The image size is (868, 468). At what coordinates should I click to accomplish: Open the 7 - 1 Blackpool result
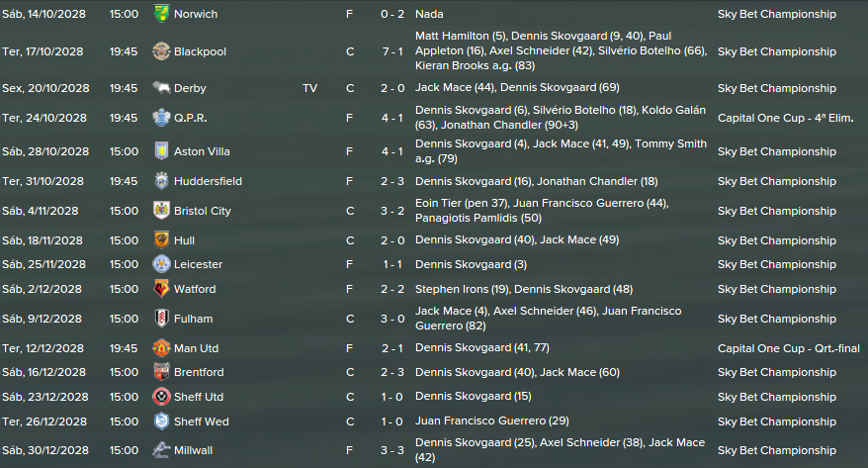(x=392, y=51)
